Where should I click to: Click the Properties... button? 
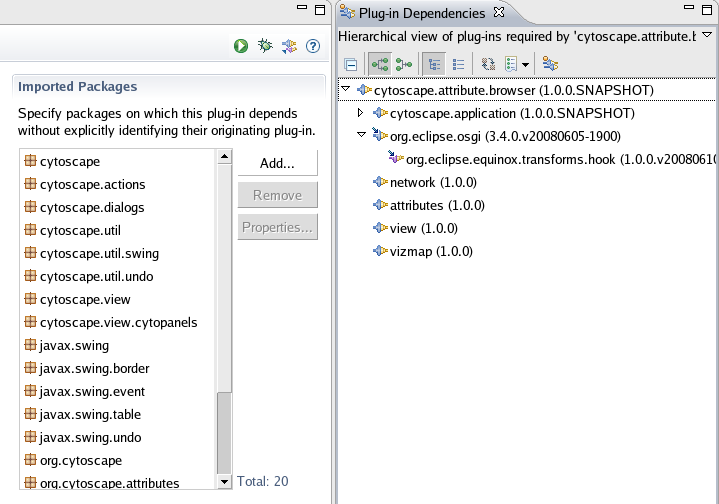(x=277, y=227)
